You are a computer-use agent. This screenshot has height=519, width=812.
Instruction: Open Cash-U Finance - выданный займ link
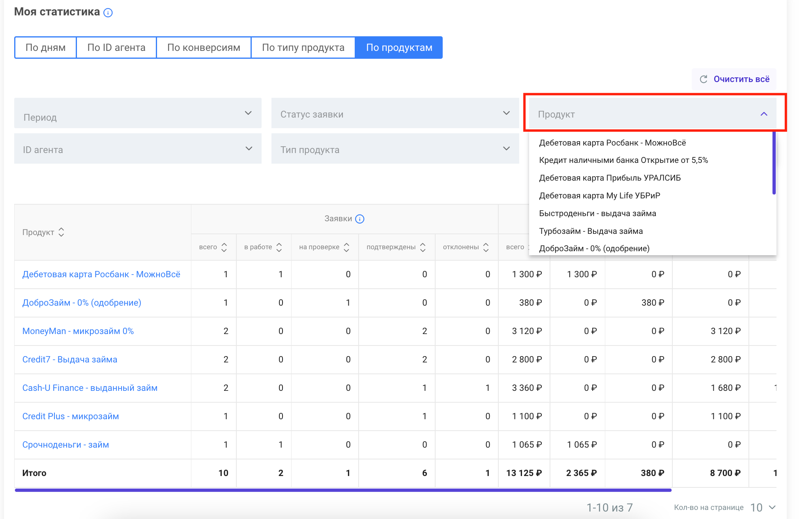[x=90, y=388]
